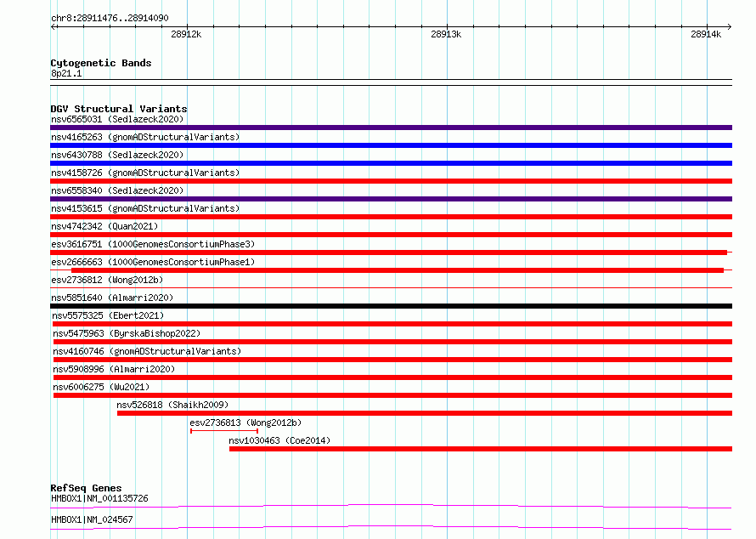The width and height of the screenshot is (756, 539).
Task: Open nsv4165263 gnomAD blue variant bar
Action: pyautogui.click(x=391, y=145)
